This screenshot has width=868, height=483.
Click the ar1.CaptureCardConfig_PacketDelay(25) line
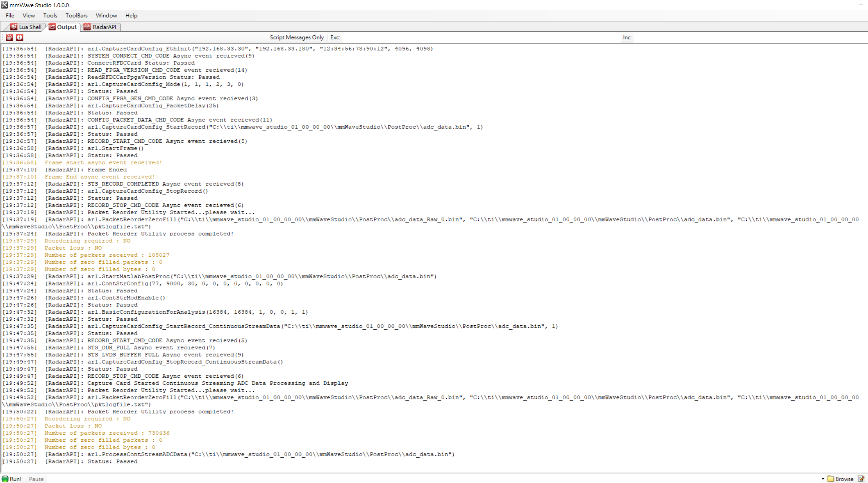(110, 106)
